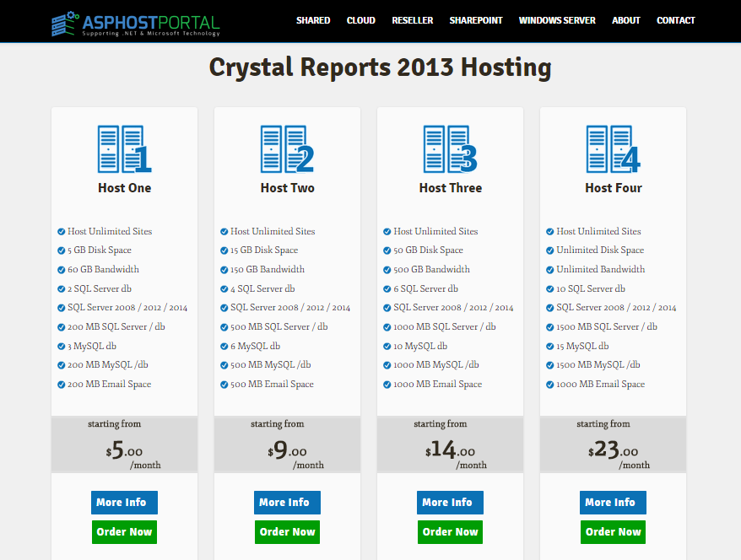Click the 60 GB Bandwidth feature
Screen dimensions: 741x560
(x=103, y=270)
